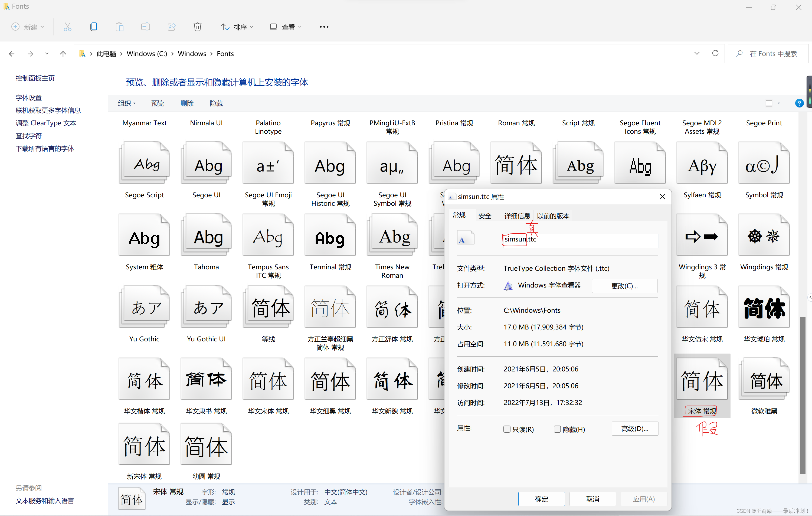812x516 pixels.
Task: Switch to the 详细信息 details tab
Action: pyautogui.click(x=517, y=216)
